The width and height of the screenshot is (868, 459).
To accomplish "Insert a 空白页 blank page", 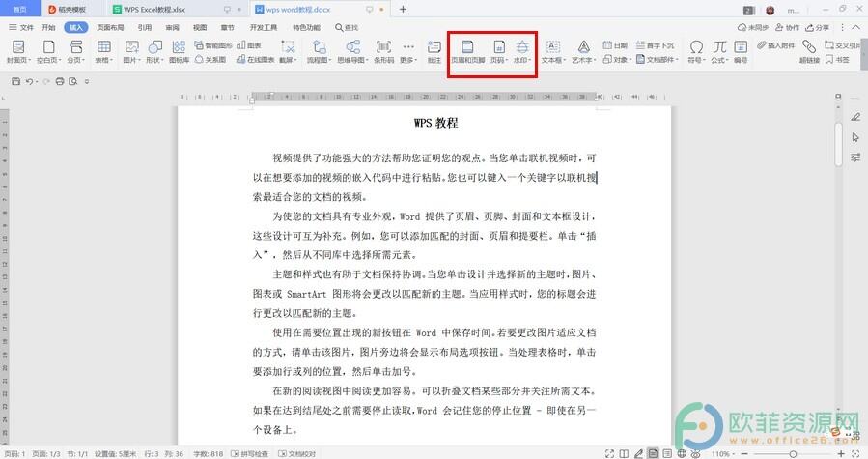I will pos(48,51).
